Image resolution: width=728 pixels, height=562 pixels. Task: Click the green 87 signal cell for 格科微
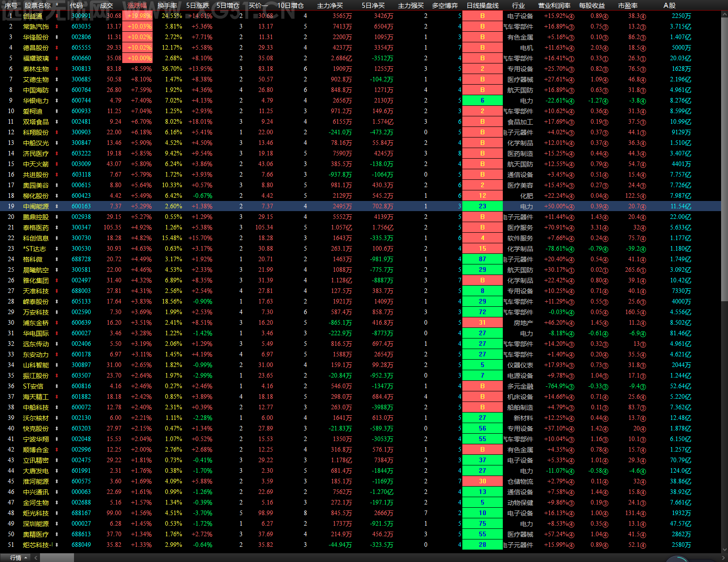pos(483,259)
